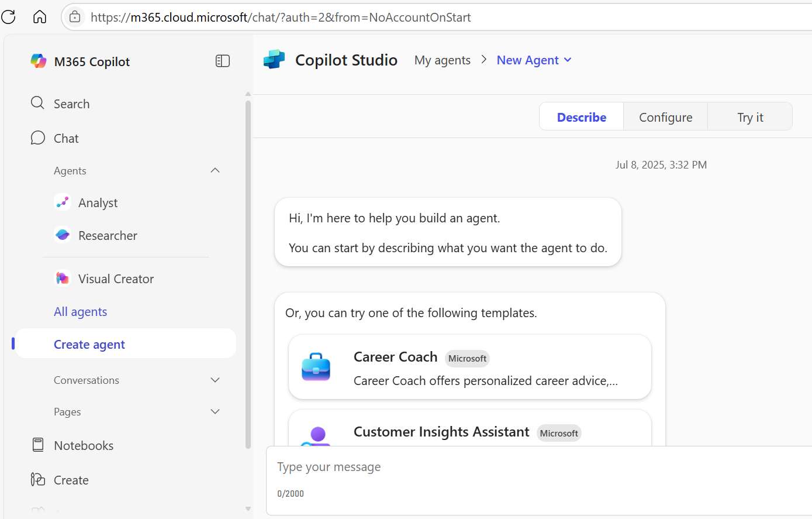Go to browser home page icon

(x=40, y=17)
